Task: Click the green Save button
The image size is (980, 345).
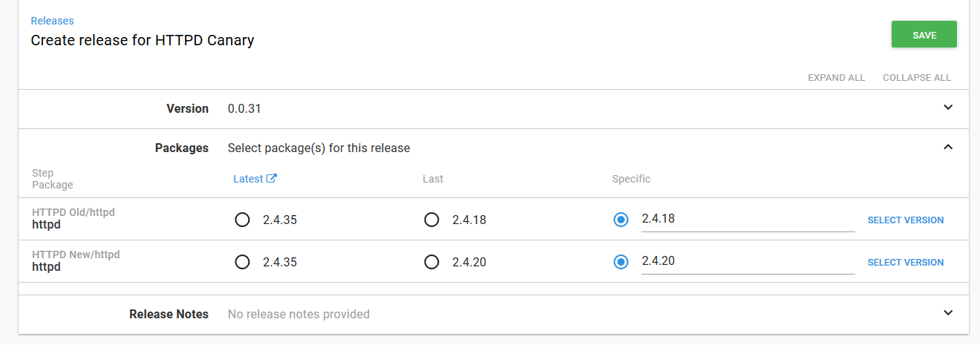Action: click(x=924, y=35)
